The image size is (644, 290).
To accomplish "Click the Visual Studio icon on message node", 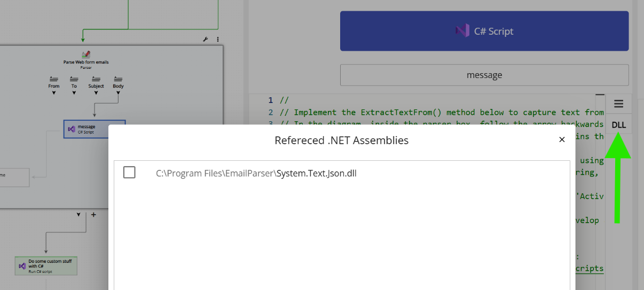I will (x=72, y=129).
